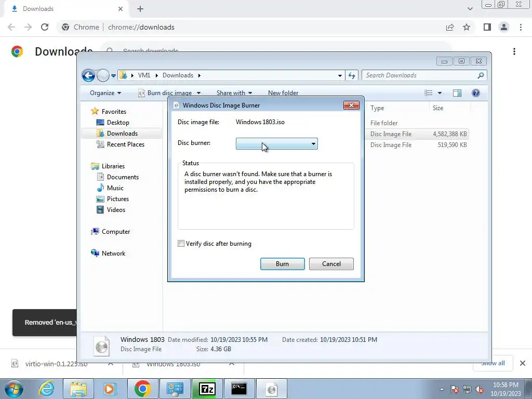Select the 4,582,388 KB Disc Image File row

pyautogui.click(x=417, y=134)
